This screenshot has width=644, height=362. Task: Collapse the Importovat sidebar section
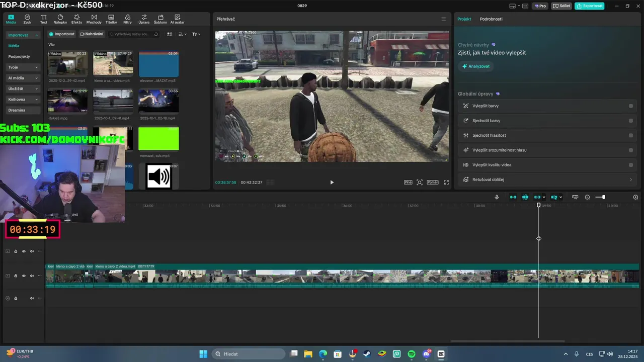click(x=36, y=35)
